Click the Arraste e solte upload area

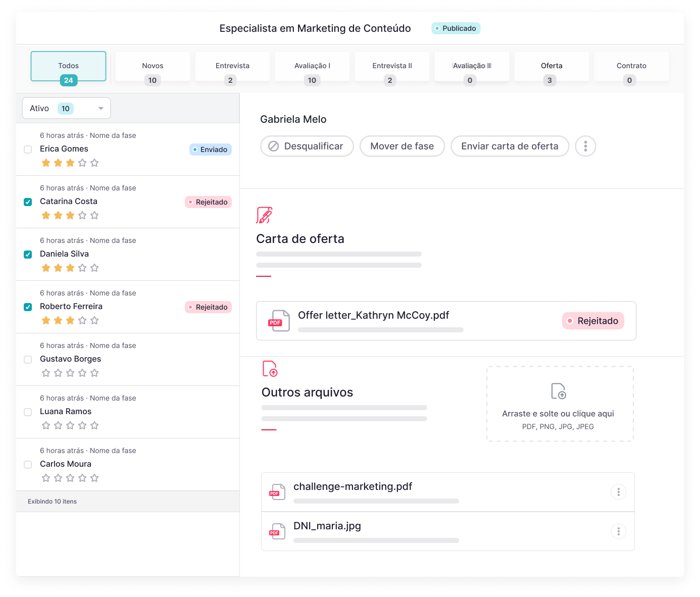pos(560,404)
